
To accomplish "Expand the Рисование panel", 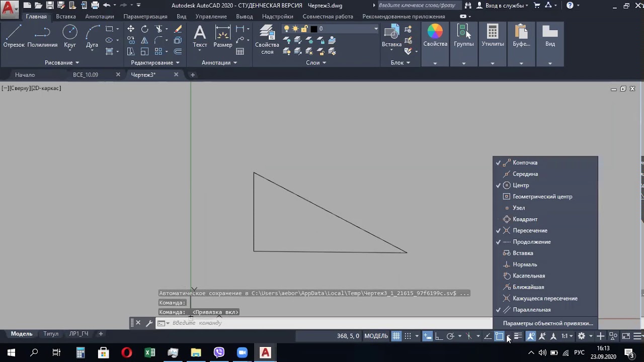I will [x=62, y=62].
